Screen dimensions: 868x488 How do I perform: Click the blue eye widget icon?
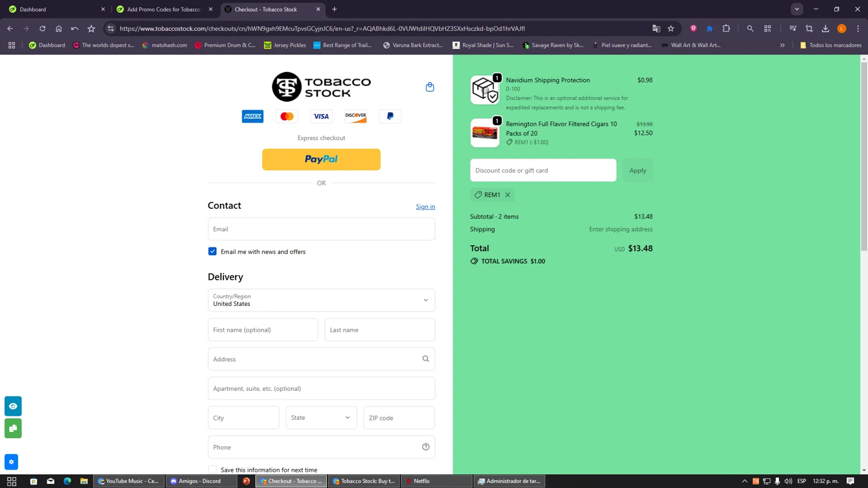coord(13,406)
